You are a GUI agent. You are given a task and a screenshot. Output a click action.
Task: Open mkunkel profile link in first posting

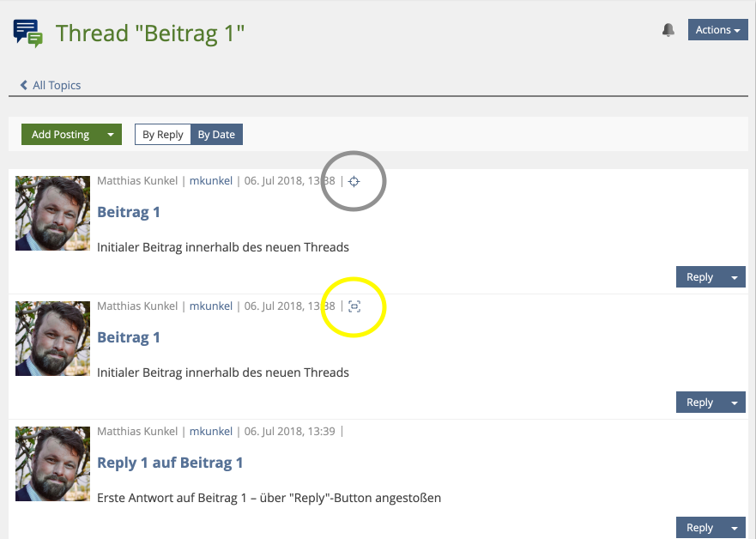click(x=210, y=181)
